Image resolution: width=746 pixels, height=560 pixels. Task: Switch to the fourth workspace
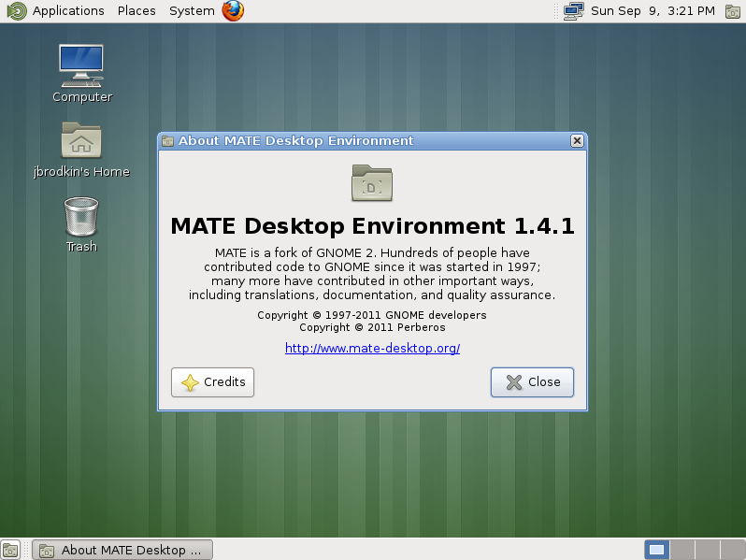coord(733,550)
